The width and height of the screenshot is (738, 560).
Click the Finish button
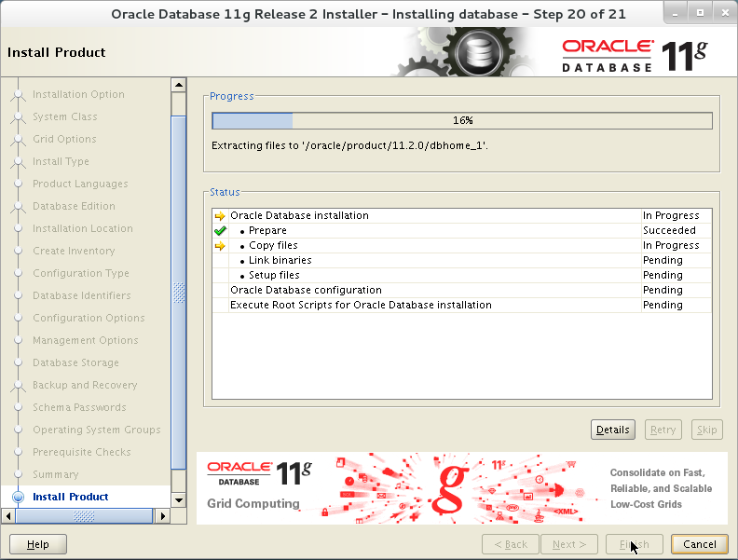click(634, 544)
